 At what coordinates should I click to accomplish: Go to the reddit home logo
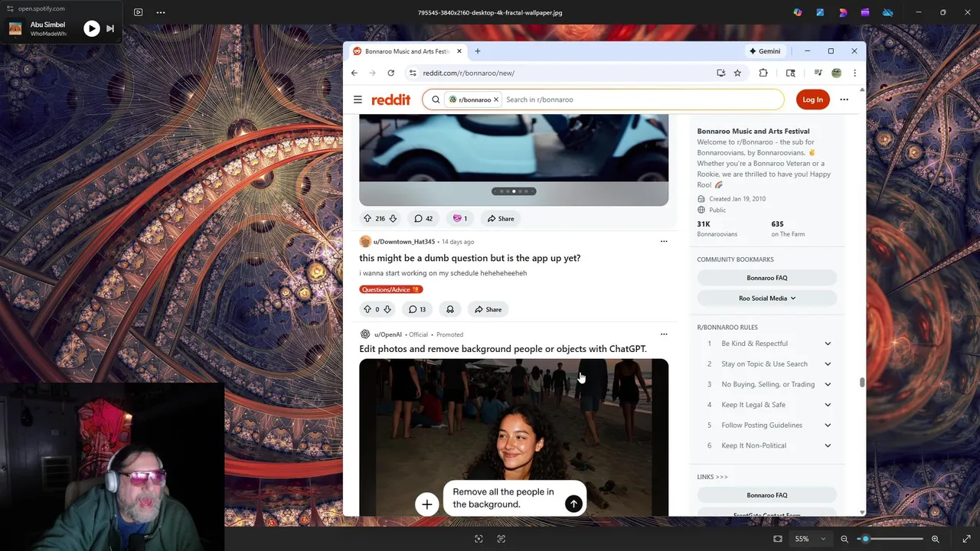click(391, 99)
